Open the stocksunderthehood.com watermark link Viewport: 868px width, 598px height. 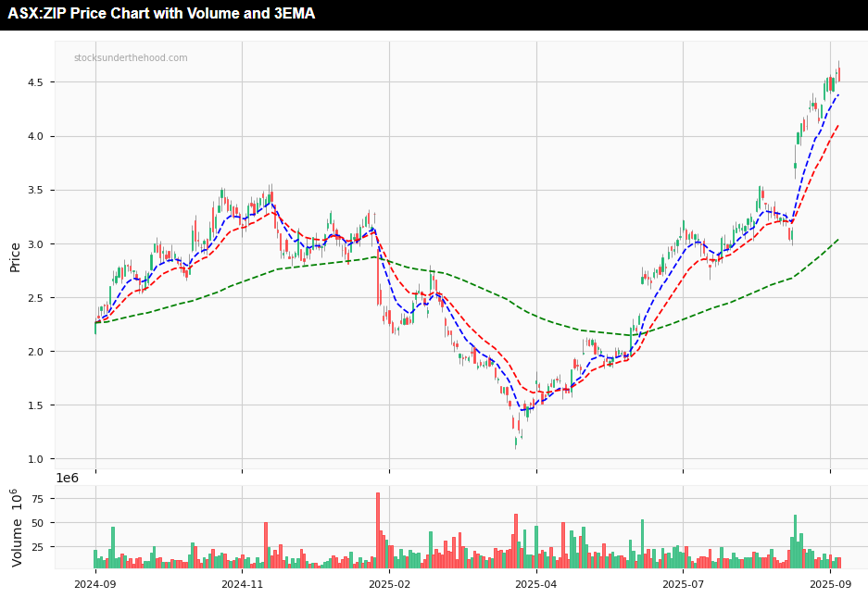click(131, 57)
